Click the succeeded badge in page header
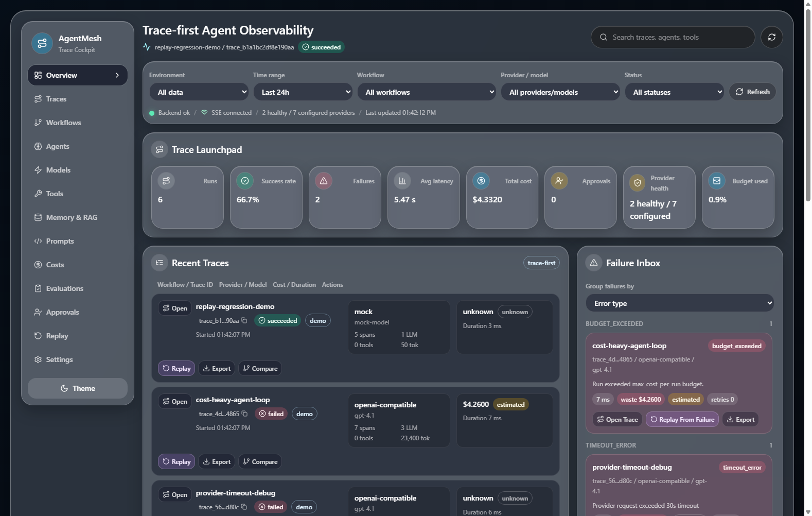 (x=321, y=47)
